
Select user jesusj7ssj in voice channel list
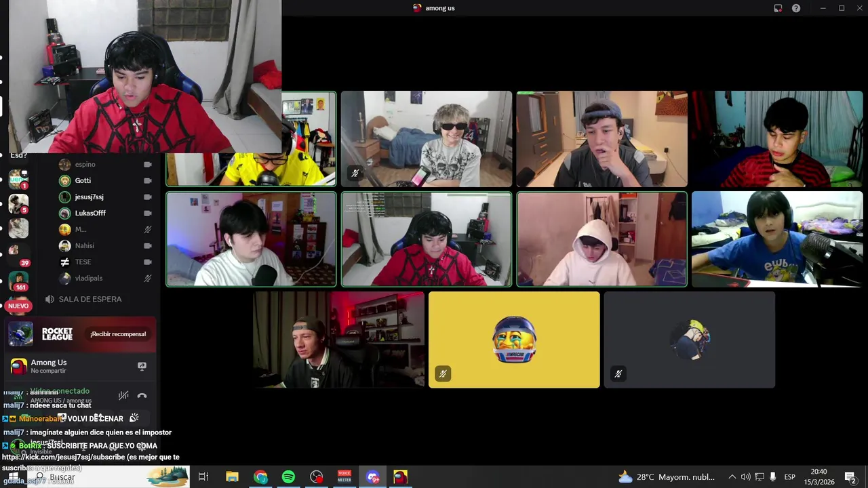(89, 197)
